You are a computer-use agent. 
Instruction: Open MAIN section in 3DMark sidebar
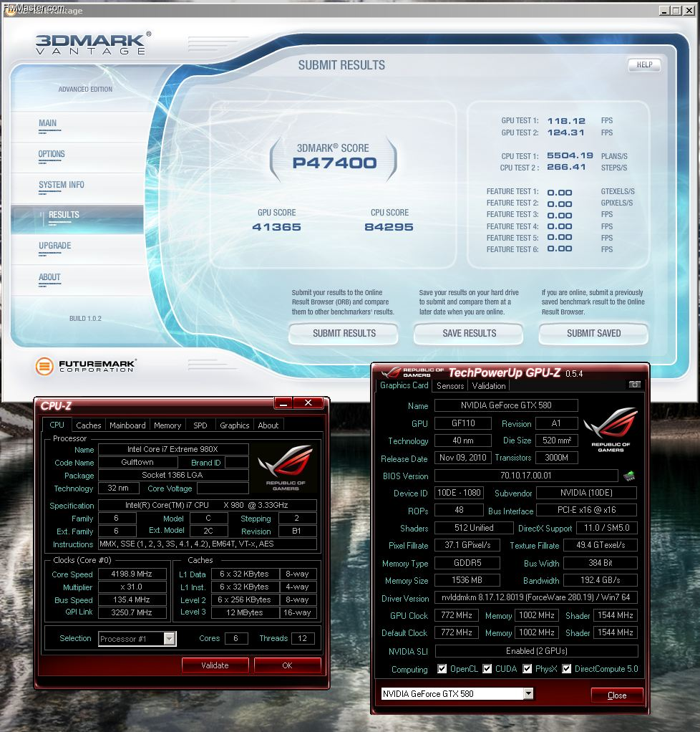pyautogui.click(x=48, y=123)
